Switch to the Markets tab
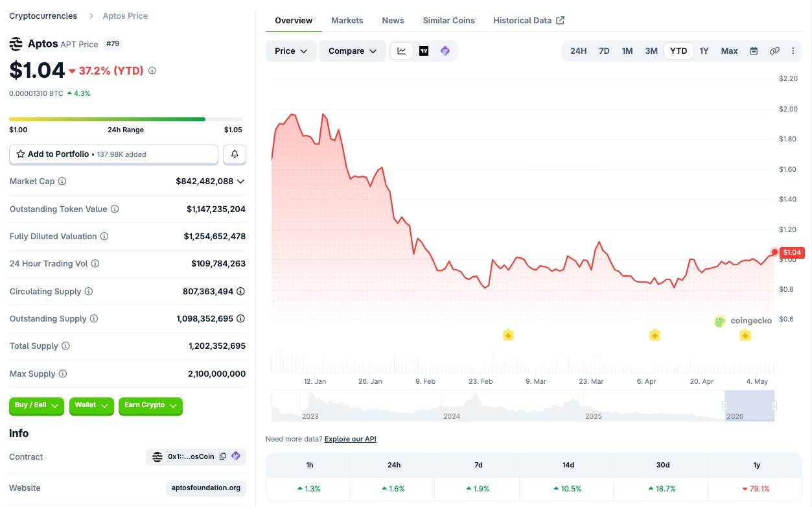 [347, 20]
